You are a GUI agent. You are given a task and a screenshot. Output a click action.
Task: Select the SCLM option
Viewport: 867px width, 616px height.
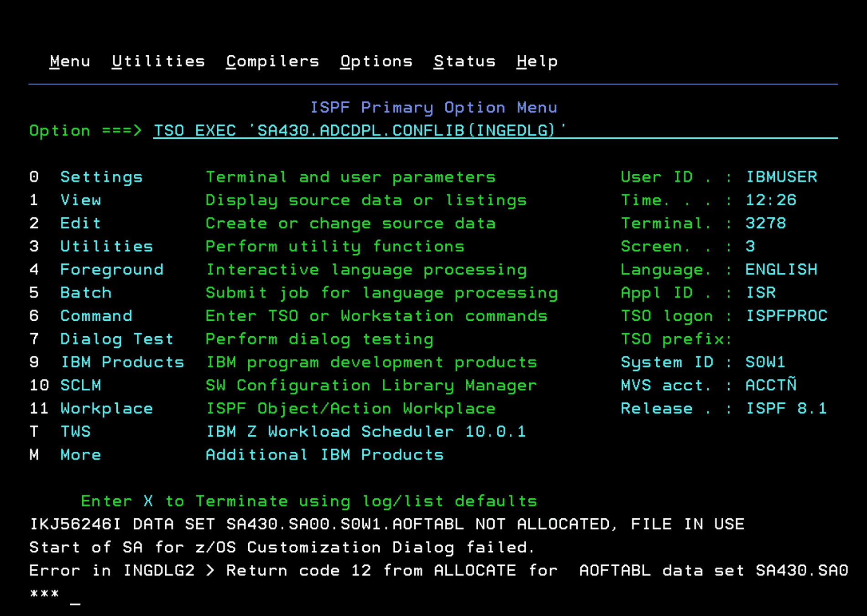point(81,386)
